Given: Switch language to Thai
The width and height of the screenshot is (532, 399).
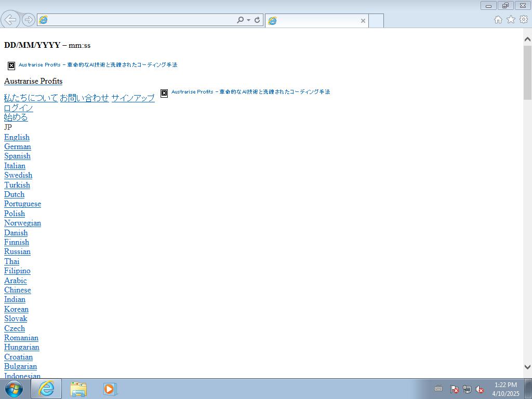Looking at the screenshot, I should point(12,261).
